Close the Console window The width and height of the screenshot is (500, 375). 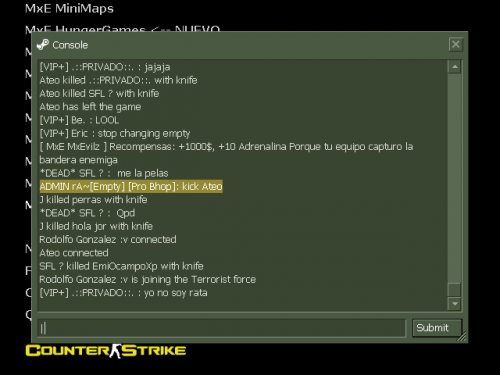pos(456,44)
